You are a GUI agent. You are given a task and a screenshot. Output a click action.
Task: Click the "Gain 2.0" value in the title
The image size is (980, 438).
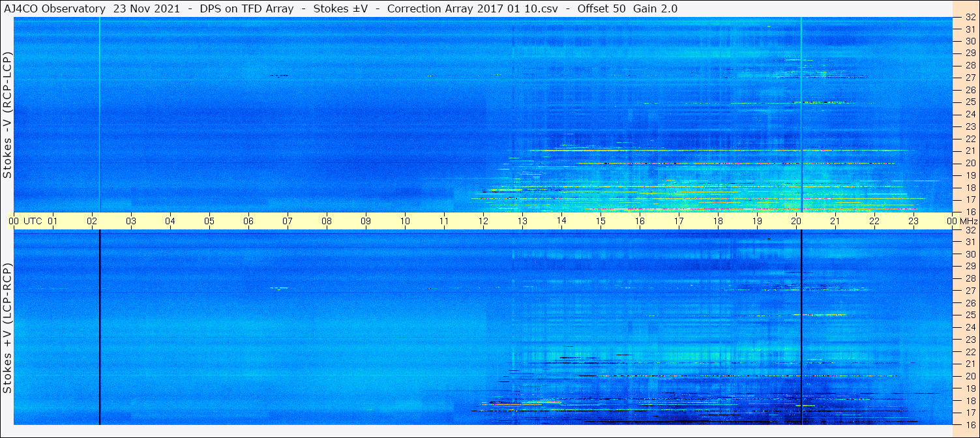click(655, 8)
